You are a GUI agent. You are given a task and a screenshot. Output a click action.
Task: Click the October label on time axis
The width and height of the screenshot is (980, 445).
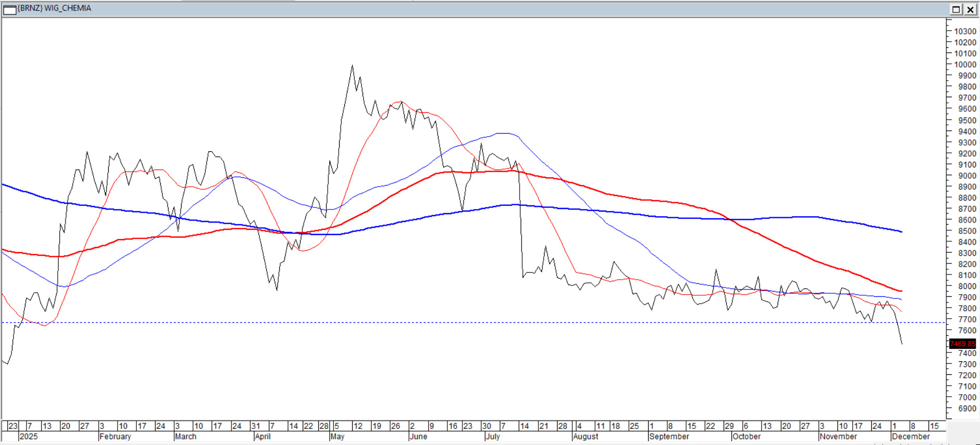tap(746, 437)
